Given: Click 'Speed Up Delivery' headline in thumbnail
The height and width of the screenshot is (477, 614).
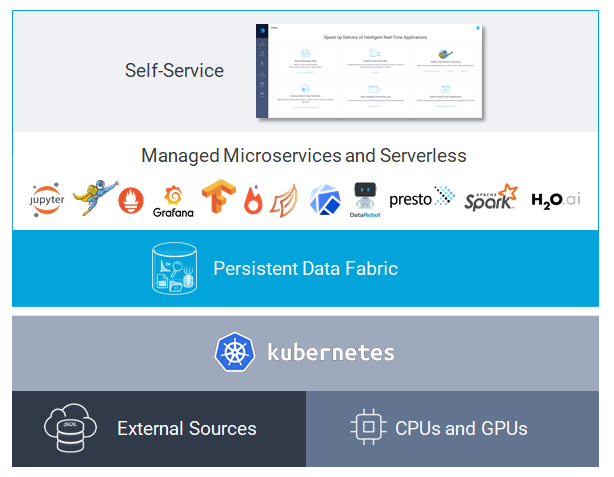Looking at the screenshot, I should [x=376, y=38].
